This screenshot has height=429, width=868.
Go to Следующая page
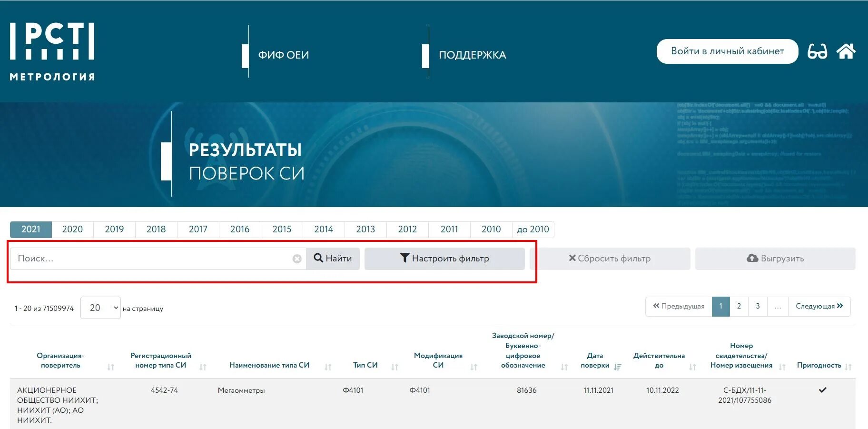(819, 307)
